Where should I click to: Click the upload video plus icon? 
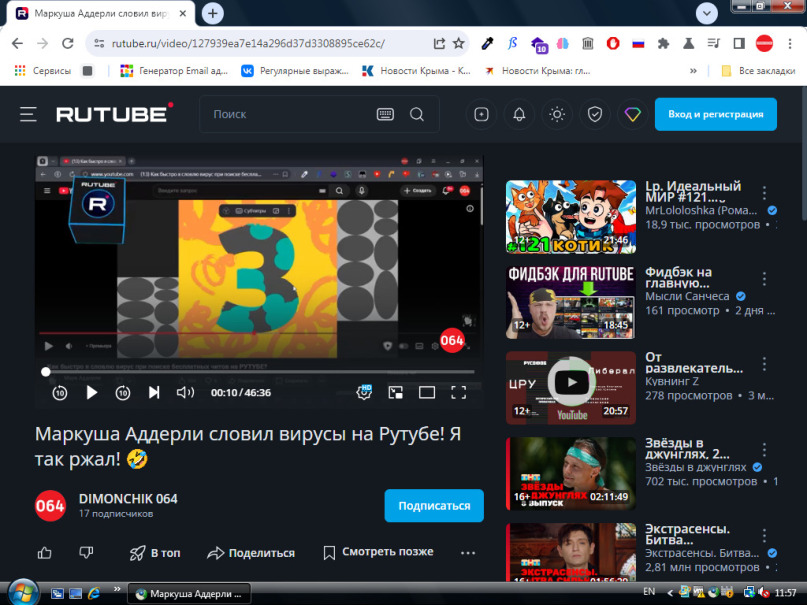(481, 115)
